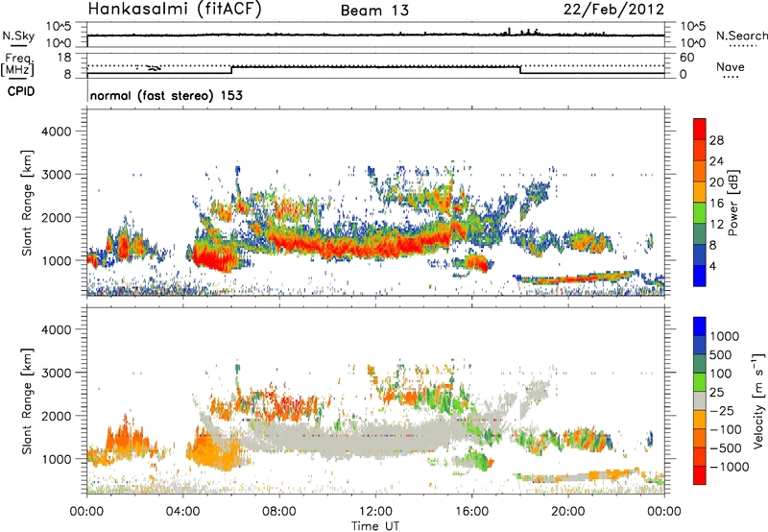Image resolution: width=768 pixels, height=532 pixels.
Task: Click the 3000 tick on the velocity panel axis
Action: click(56, 373)
